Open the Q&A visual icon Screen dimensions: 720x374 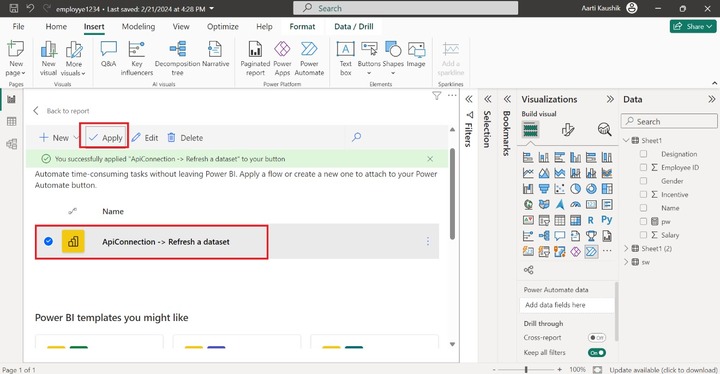(108, 54)
